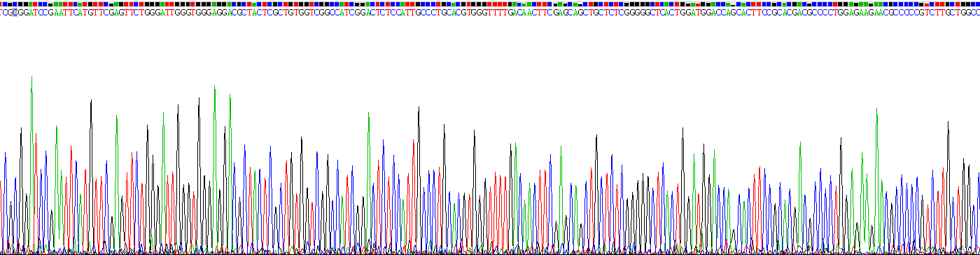Select the grey-highlighted base in the sequence
Screen dimensions: 980x255
15,12
